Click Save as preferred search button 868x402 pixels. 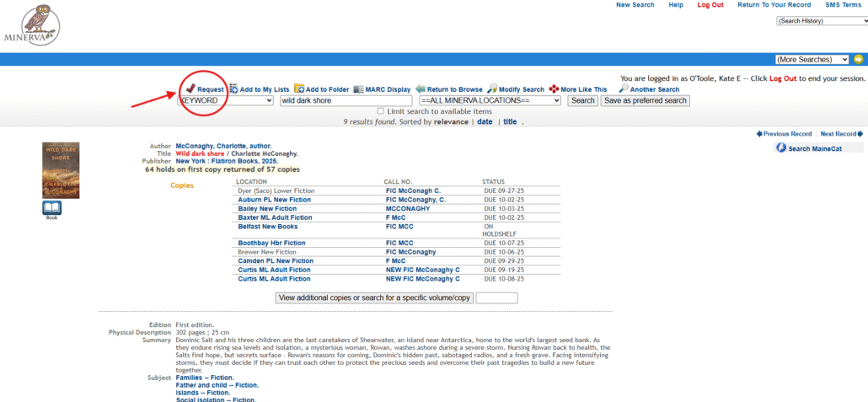645,100
